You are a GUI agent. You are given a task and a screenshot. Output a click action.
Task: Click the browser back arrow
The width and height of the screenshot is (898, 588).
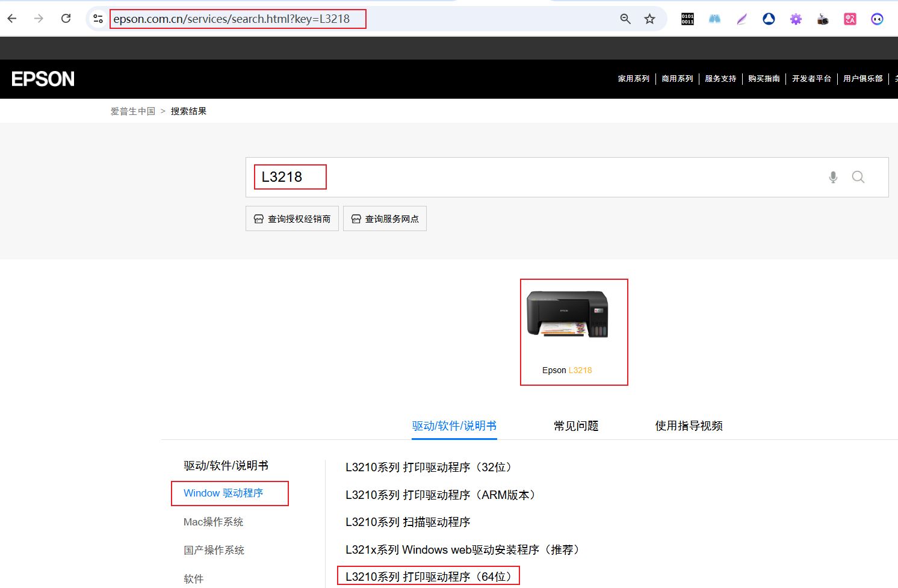pos(12,19)
